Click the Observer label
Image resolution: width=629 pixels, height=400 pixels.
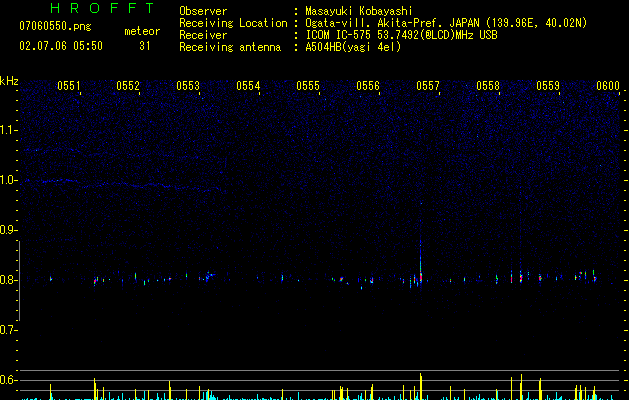pyautogui.click(x=203, y=11)
